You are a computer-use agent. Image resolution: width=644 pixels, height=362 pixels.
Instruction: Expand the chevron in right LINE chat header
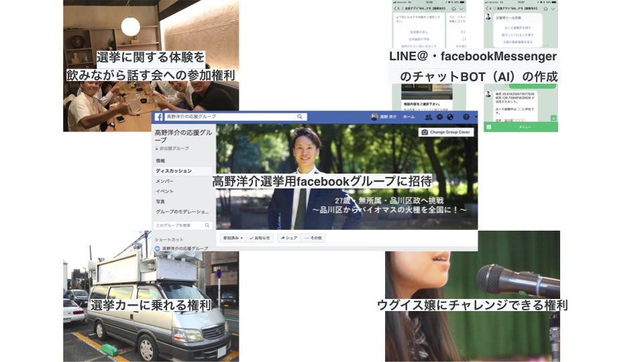(x=552, y=8)
